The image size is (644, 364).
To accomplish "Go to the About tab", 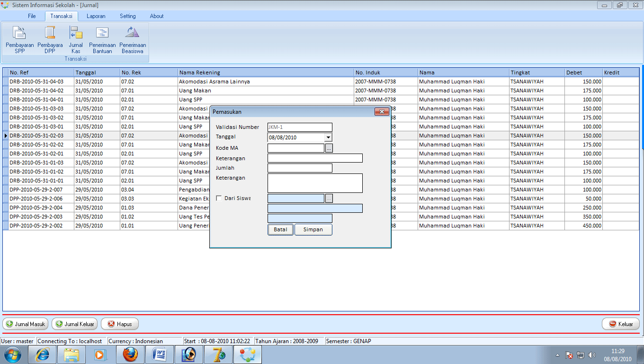I will 157,16.
